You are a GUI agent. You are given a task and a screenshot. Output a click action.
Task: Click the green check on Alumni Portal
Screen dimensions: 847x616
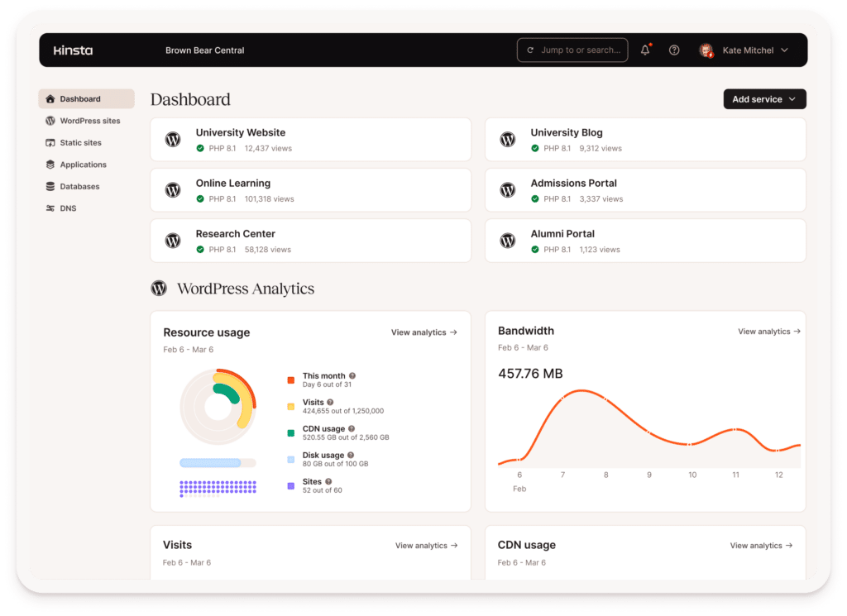click(534, 249)
